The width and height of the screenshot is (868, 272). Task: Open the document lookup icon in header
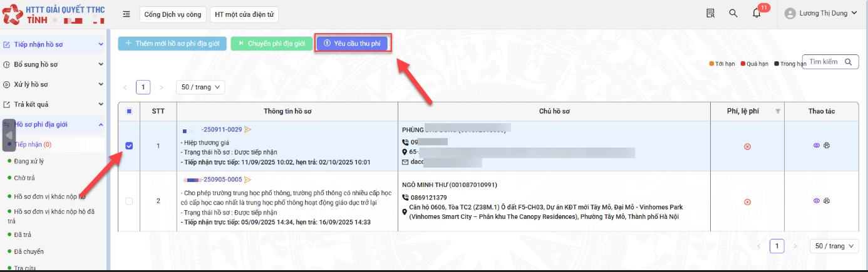pyautogui.click(x=710, y=14)
